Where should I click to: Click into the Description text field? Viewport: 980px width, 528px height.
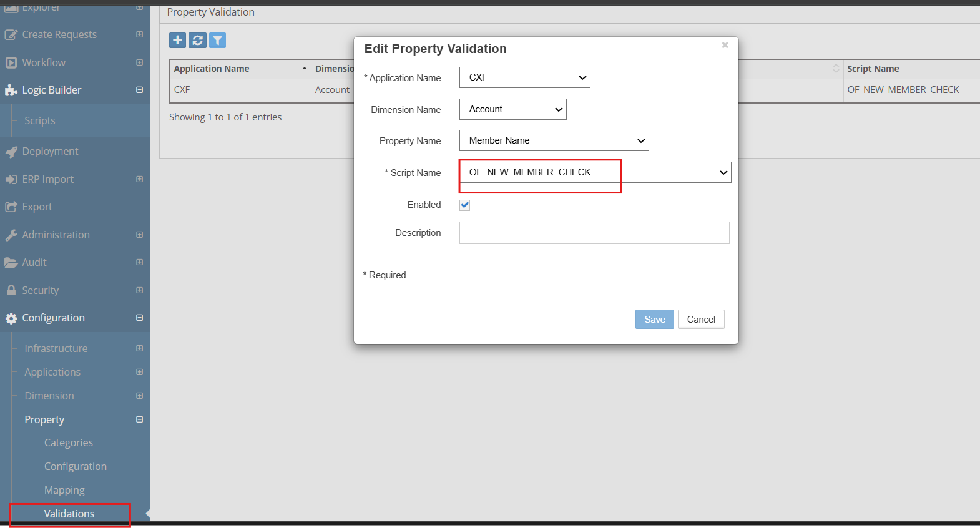594,233
